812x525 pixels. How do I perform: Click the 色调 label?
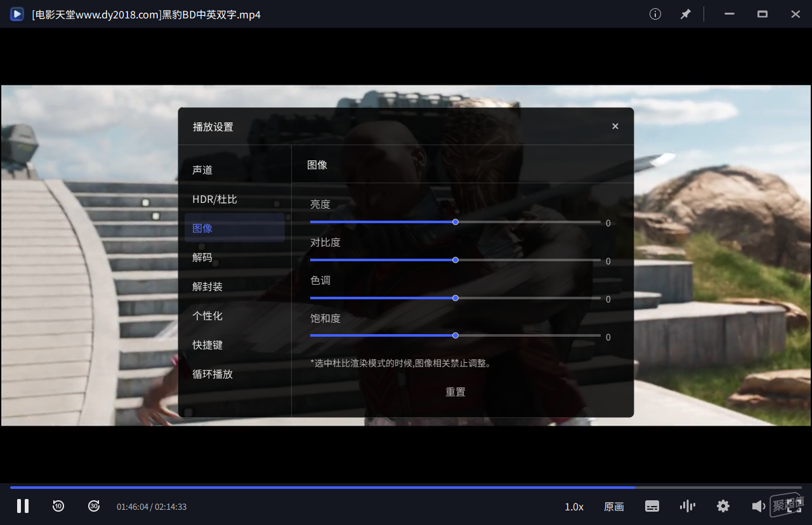320,280
